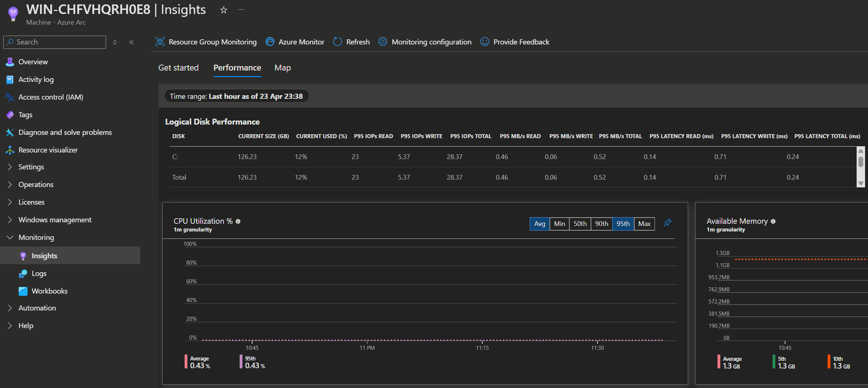Viewport: 868px width, 388px height.
Task: Go to Azure Monitor
Action: [295, 42]
